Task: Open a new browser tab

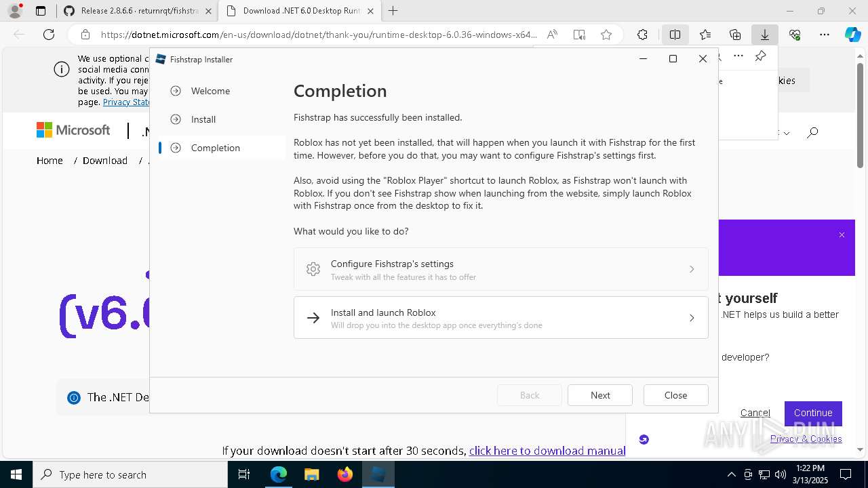Action: [393, 11]
